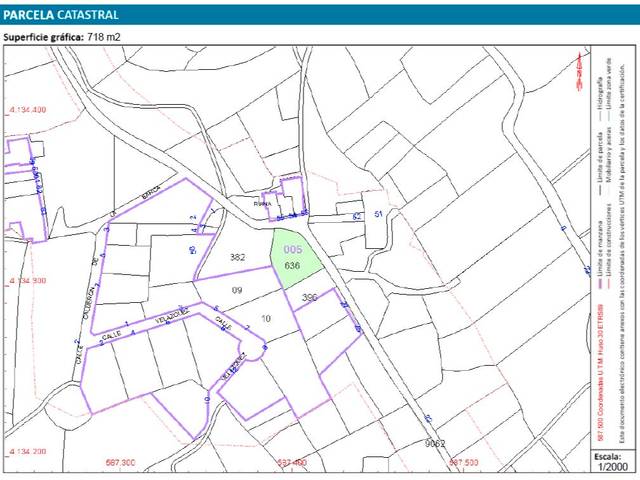
Task: Click parcel number 382 on map
Action: 238,258
